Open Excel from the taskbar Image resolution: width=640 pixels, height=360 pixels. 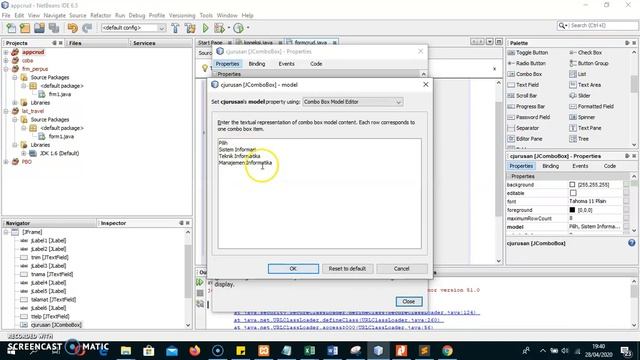point(309,350)
